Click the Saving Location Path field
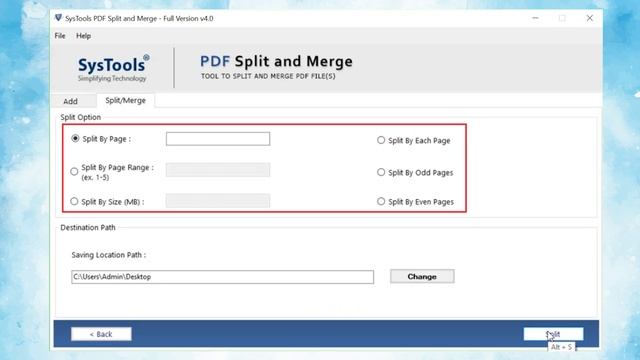 pos(222,277)
